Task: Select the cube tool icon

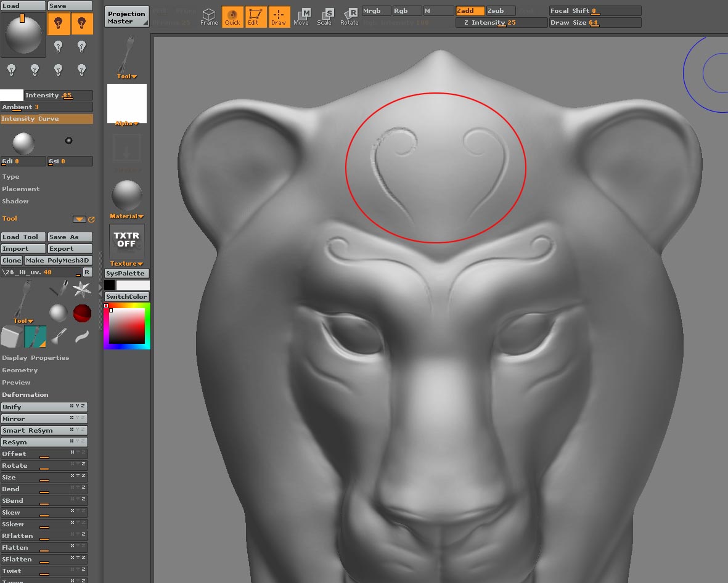Action: pos(12,336)
